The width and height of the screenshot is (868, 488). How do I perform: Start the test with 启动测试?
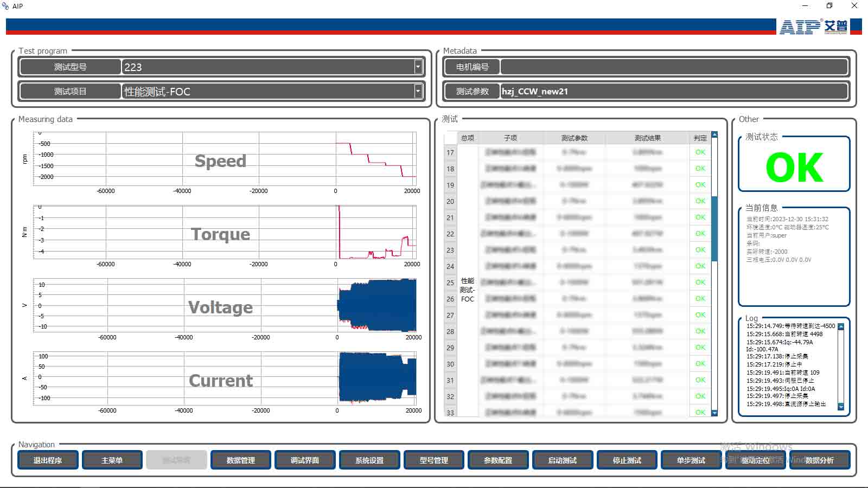[x=563, y=460]
